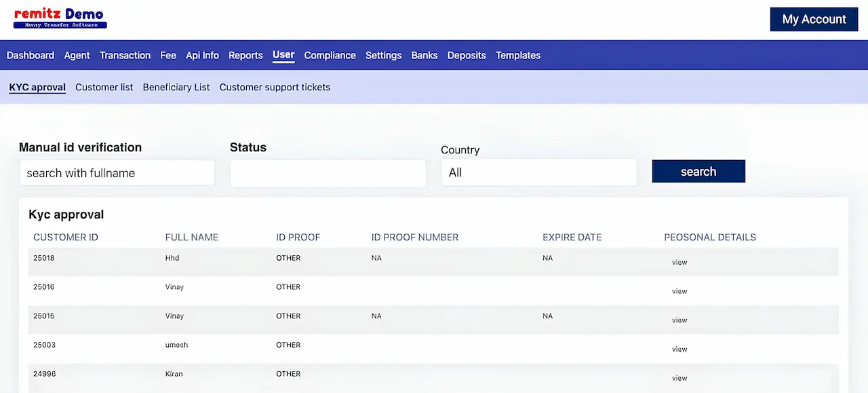Open the Deposits menu
868x393 pixels.
[467, 56]
